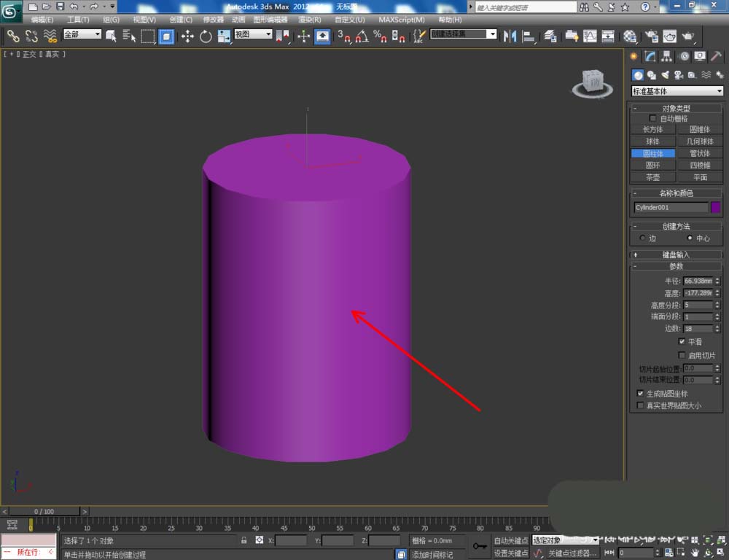Click the purple object color swatch

[x=715, y=207]
